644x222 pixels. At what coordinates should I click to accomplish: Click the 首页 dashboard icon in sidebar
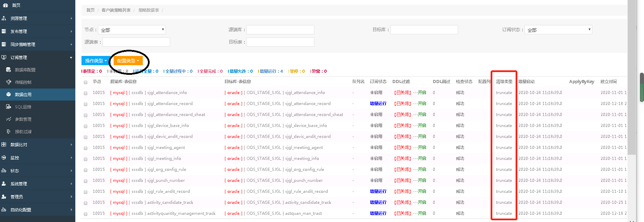pos(5,5)
